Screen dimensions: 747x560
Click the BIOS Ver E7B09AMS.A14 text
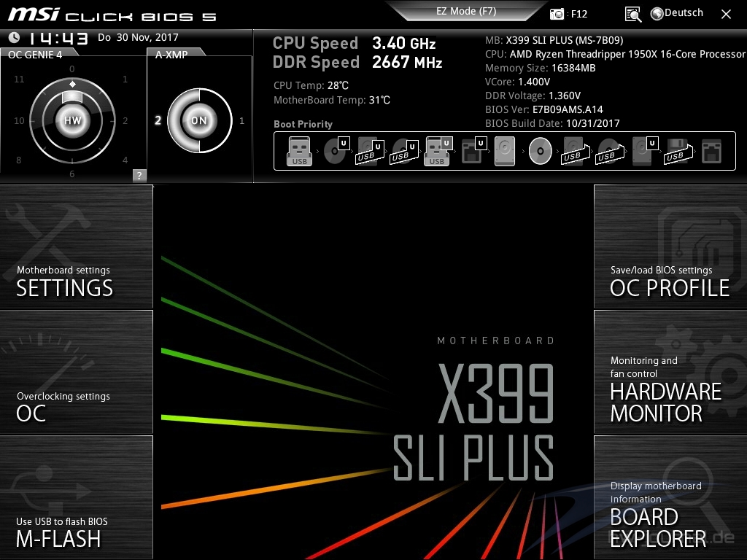click(x=568, y=109)
